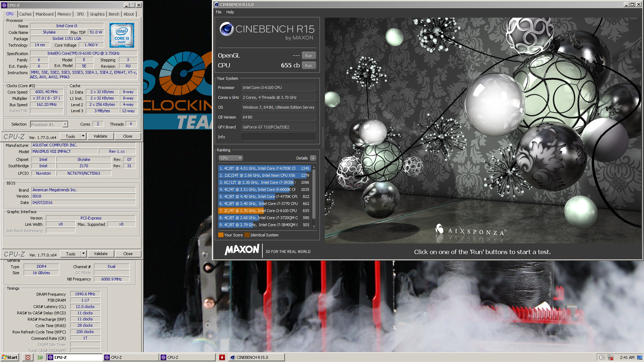Click the Windows Start button
644x362 pixels.
click(10, 357)
